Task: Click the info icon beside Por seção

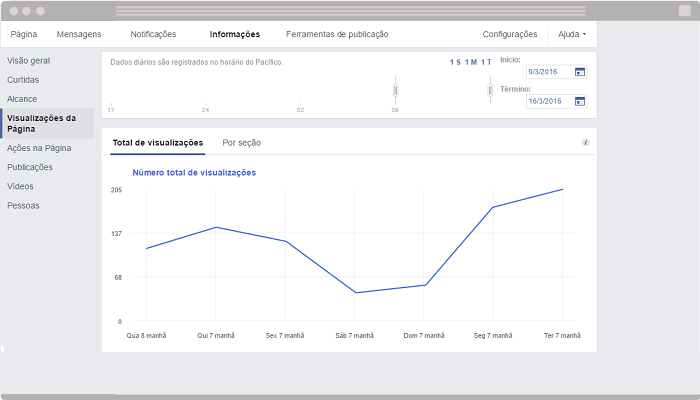Action: click(585, 142)
